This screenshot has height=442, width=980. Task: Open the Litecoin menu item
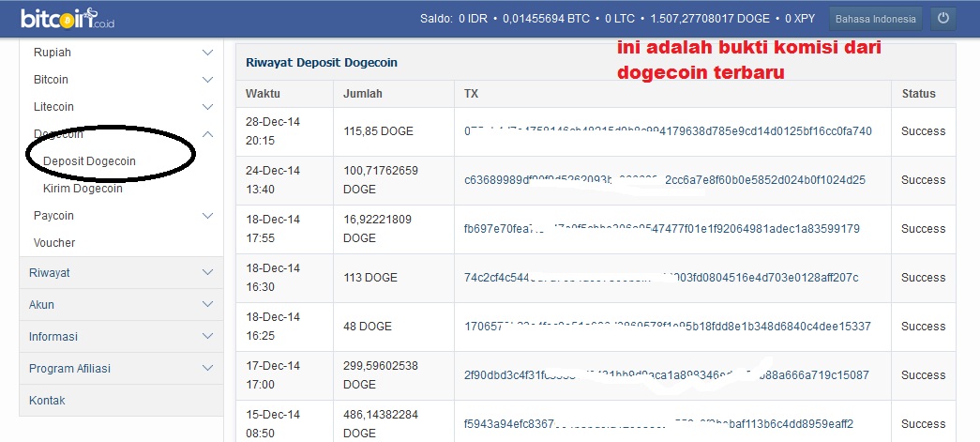(x=53, y=107)
